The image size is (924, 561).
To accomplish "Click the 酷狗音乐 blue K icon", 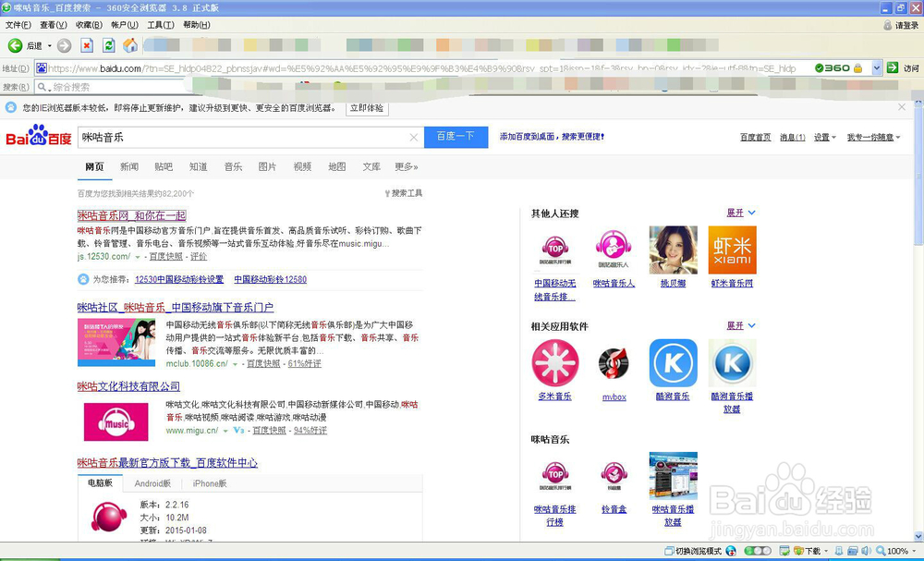I will pos(673,363).
